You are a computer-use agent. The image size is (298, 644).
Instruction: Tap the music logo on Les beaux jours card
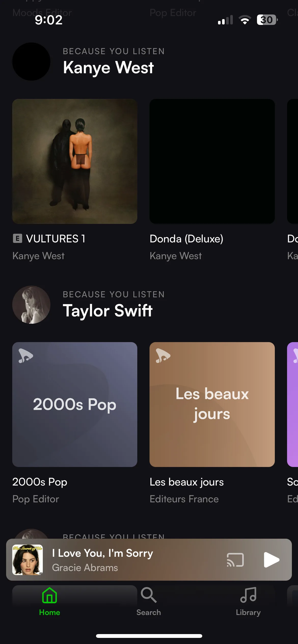click(163, 356)
